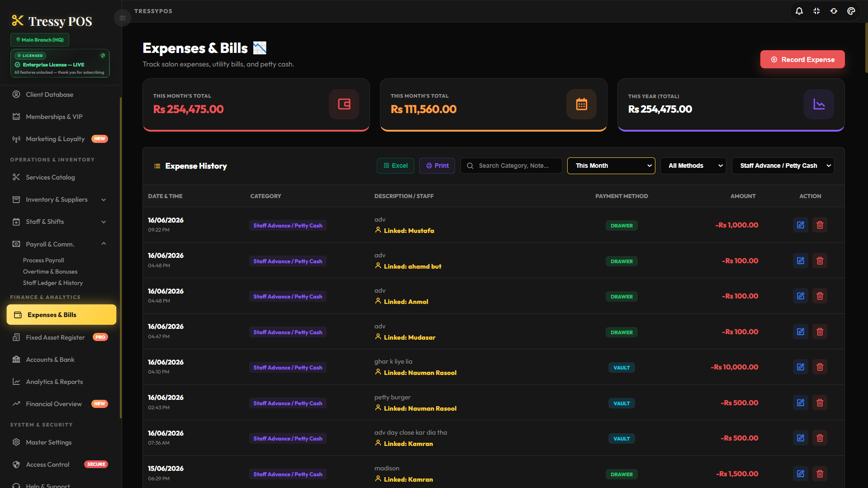This screenshot has width=868, height=488.
Task: Delete the ahamd but expense entry
Action: [x=820, y=261]
